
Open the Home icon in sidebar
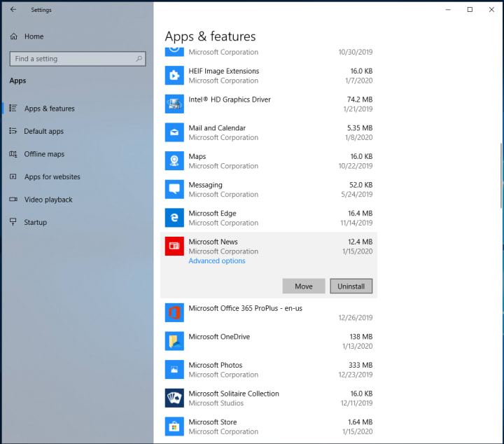13,36
